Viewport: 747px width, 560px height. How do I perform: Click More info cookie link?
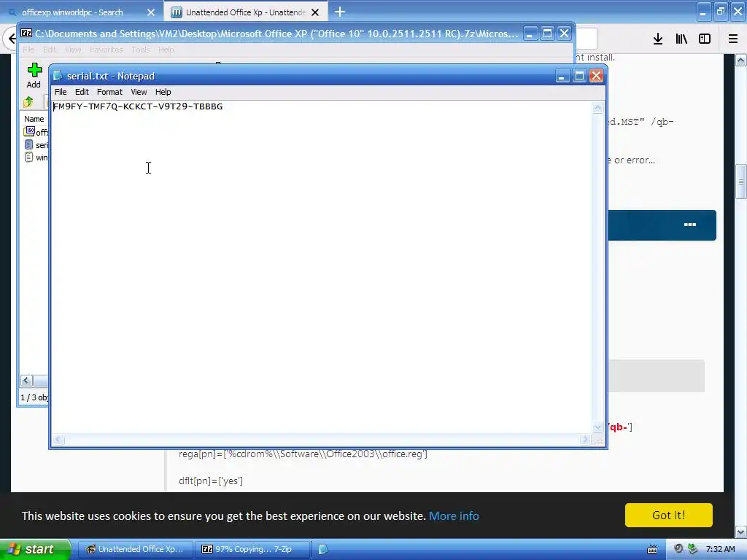[454, 516]
